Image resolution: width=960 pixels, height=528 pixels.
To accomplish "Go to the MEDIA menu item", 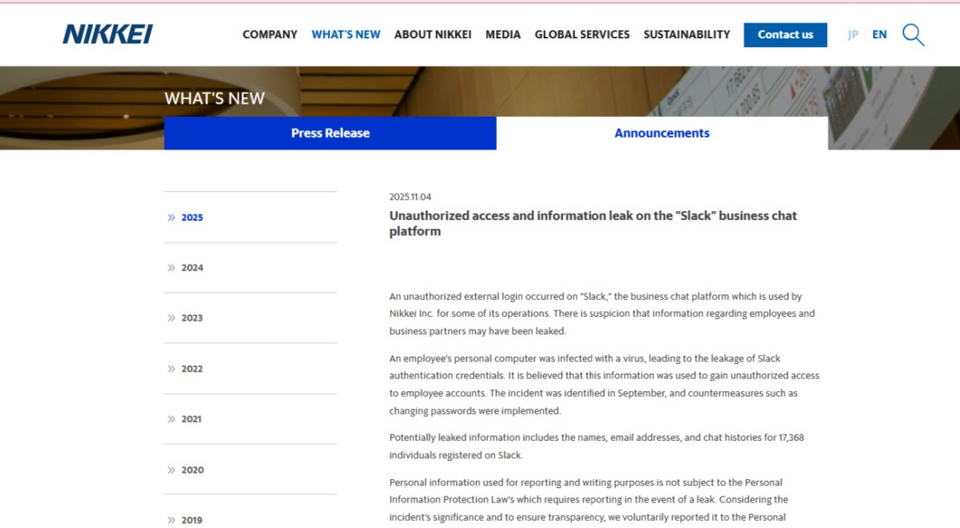I will click(x=503, y=35).
